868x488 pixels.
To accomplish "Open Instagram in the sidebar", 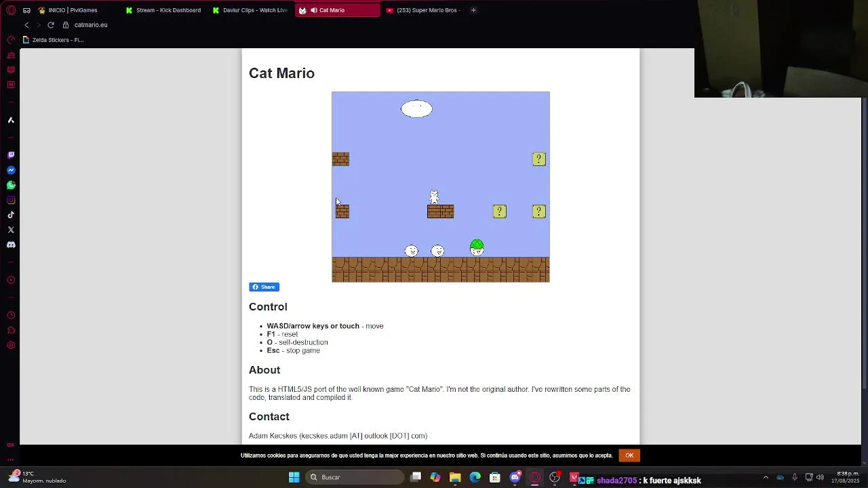I will (11, 200).
